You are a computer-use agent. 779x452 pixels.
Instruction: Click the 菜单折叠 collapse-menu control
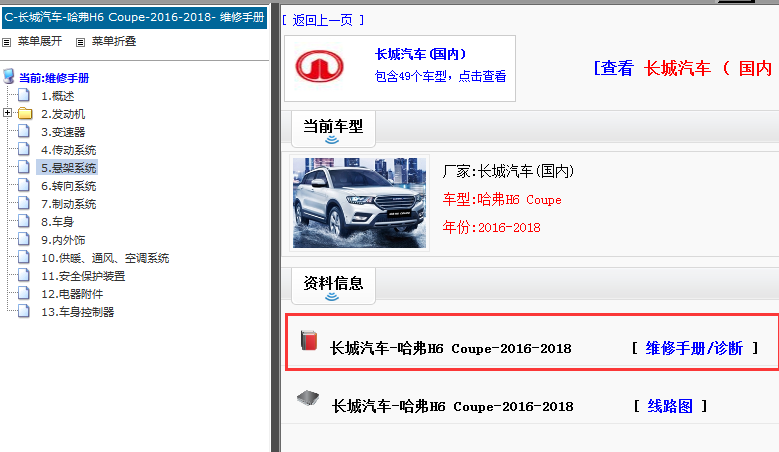[x=114, y=41]
